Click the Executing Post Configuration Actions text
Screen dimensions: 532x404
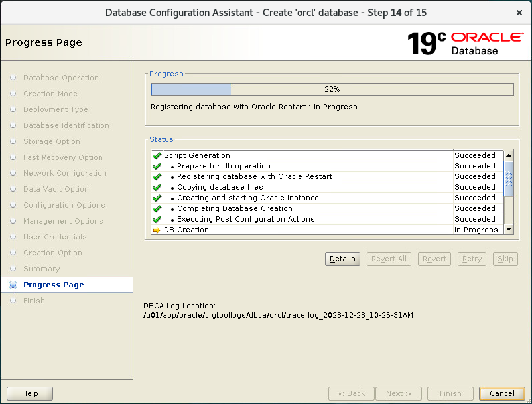tap(246, 219)
